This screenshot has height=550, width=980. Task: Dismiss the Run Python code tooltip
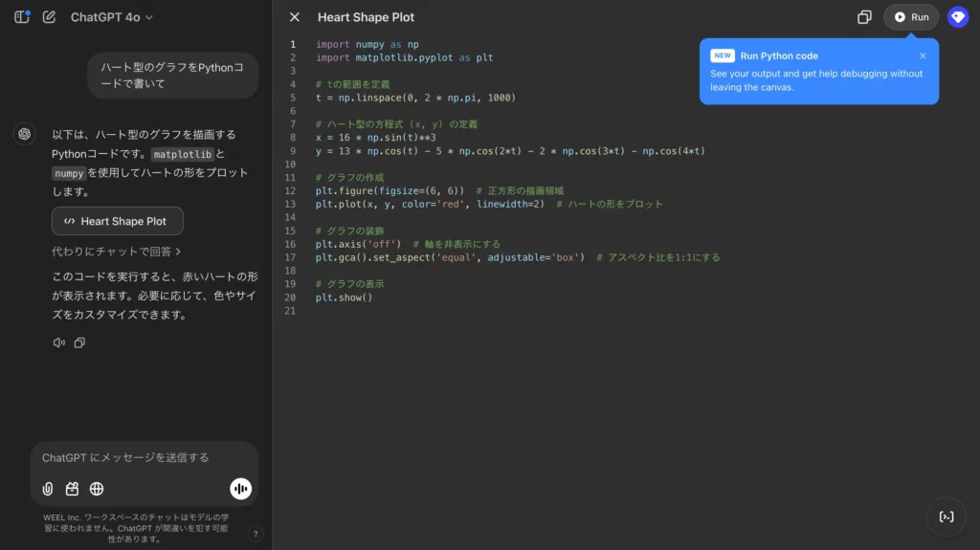923,55
